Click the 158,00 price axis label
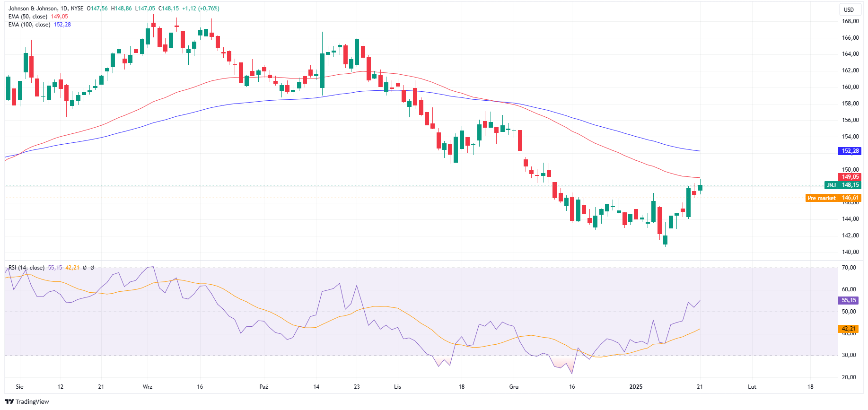Image resolution: width=868 pixels, height=410 pixels. pyautogui.click(x=850, y=104)
